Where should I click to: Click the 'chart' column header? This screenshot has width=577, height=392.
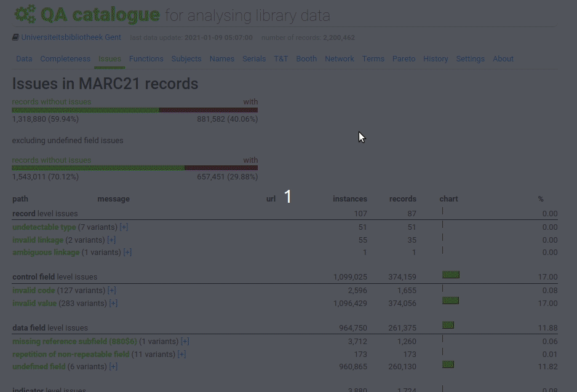pyautogui.click(x=448, y=198)
